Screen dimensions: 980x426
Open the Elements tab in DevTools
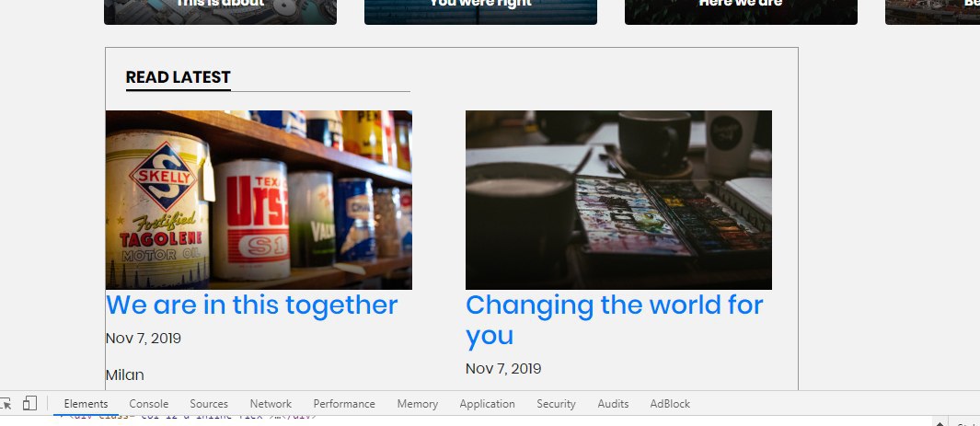86,404
